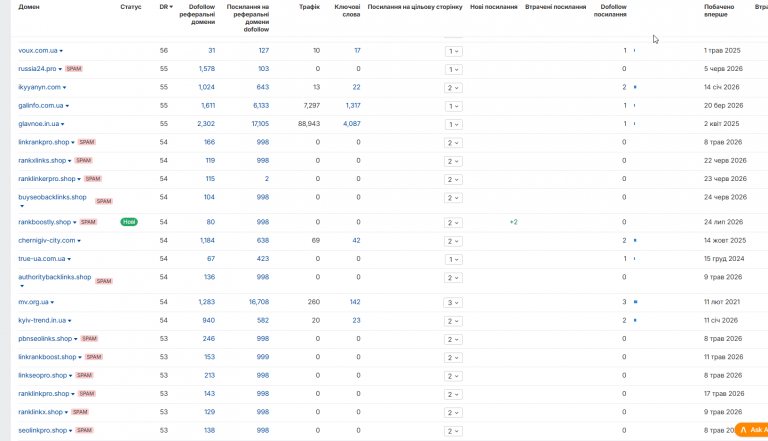This screenshot has height=441, width=768.
Task: Expand dropdown arrow next to galinfo.com.ua
Action: [67, 106]
